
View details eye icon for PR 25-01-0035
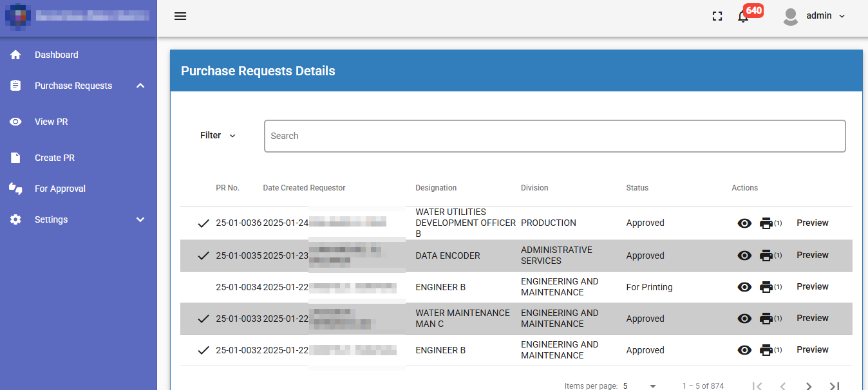coord(744,255)
